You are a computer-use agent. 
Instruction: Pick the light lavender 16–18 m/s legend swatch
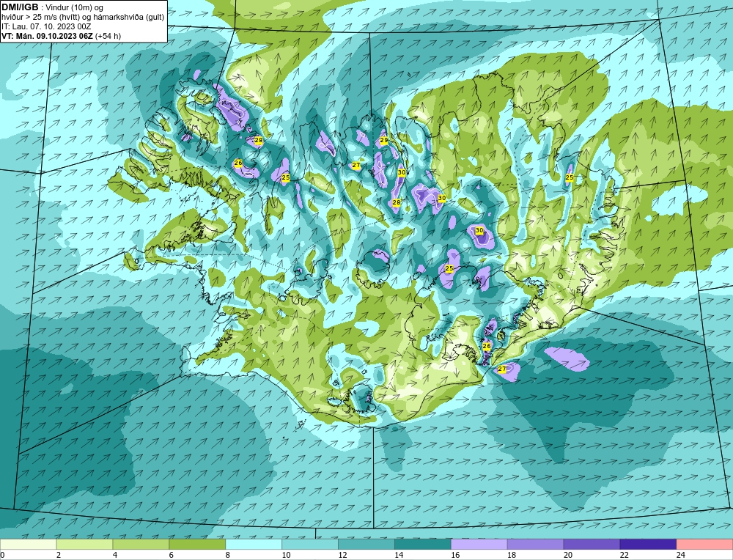tap(479, 544)
